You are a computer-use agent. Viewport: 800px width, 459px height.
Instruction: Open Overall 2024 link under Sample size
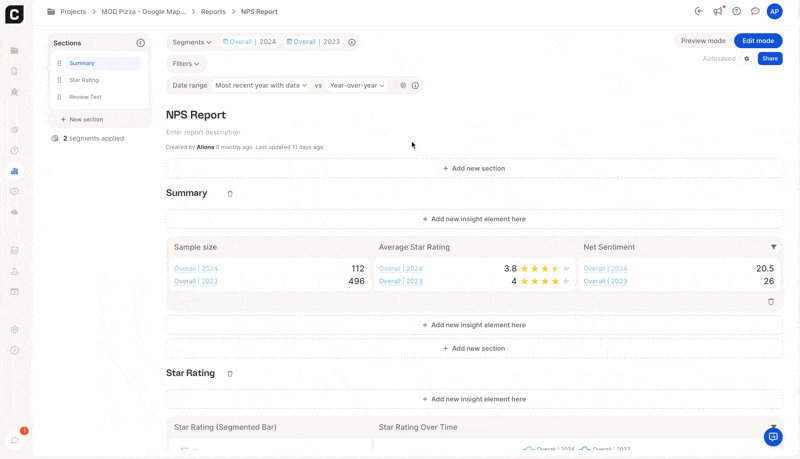point(195,269)
